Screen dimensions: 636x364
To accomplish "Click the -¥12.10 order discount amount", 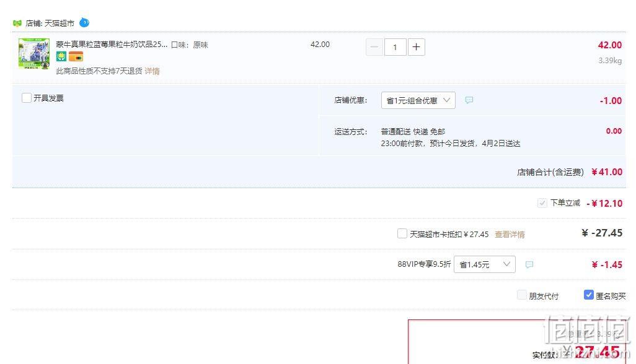I will 604,203.
